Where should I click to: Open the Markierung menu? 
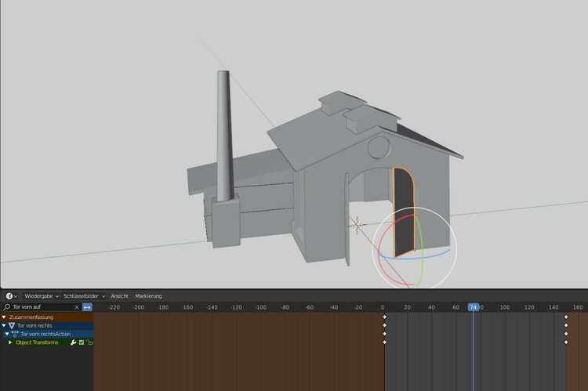click(148, 296)
